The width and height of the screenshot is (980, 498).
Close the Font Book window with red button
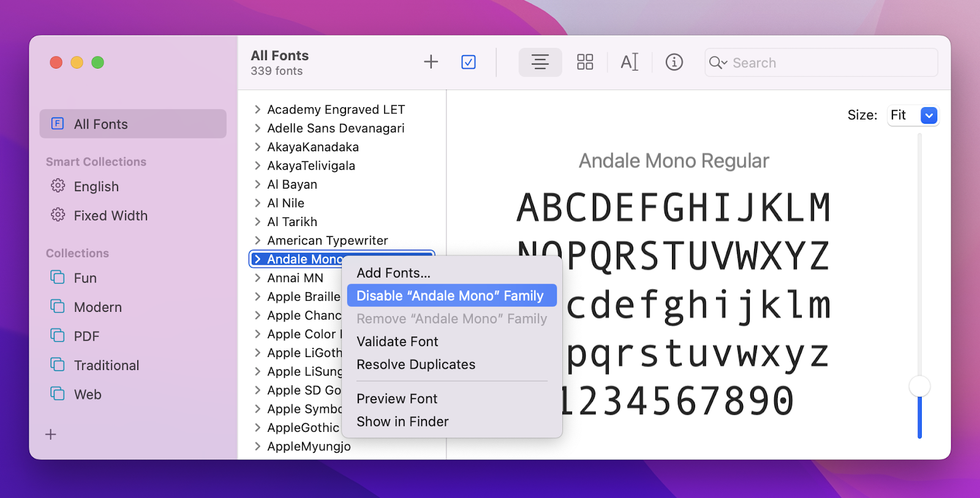click(56, 62)
